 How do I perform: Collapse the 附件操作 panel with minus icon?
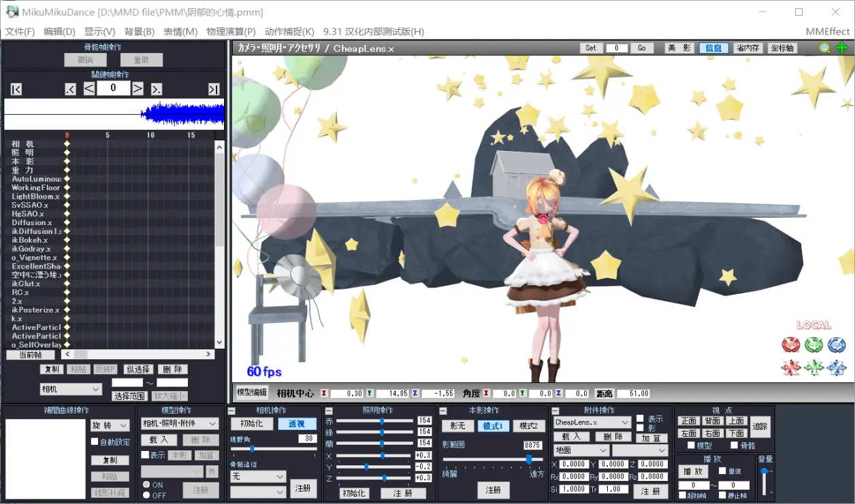coord(555,411)
